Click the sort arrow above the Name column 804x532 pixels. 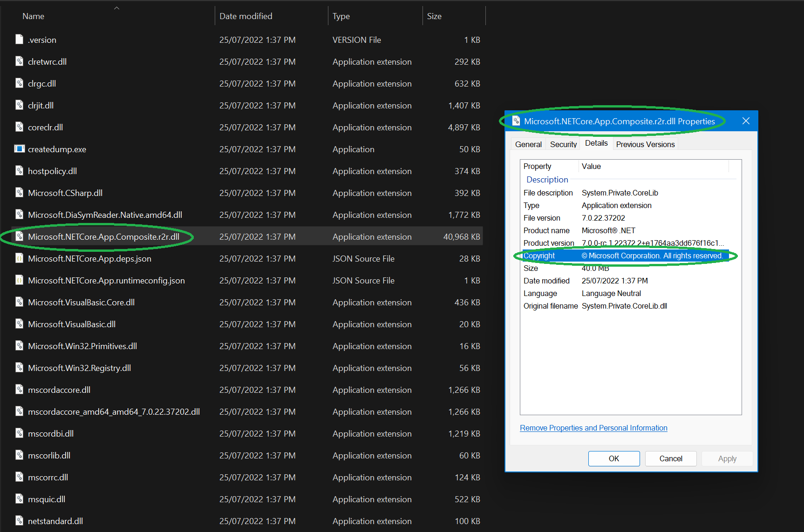tap(116, 7)
